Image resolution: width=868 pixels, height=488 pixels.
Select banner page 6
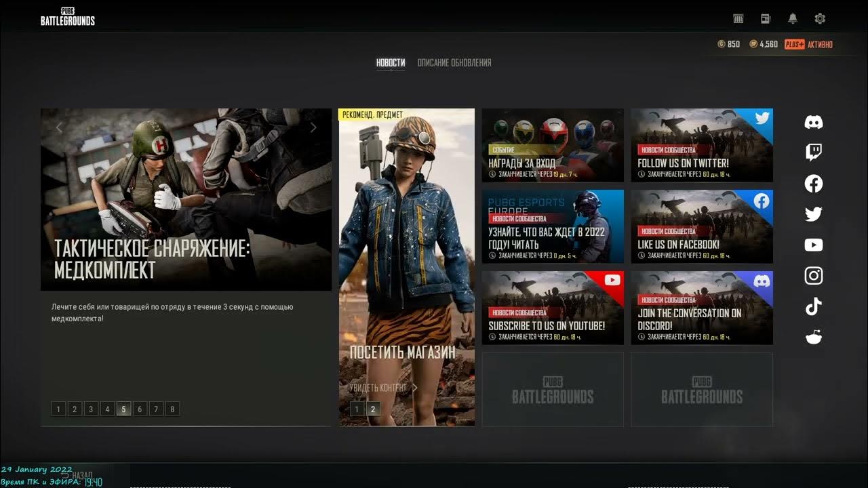tap(140, 409)
